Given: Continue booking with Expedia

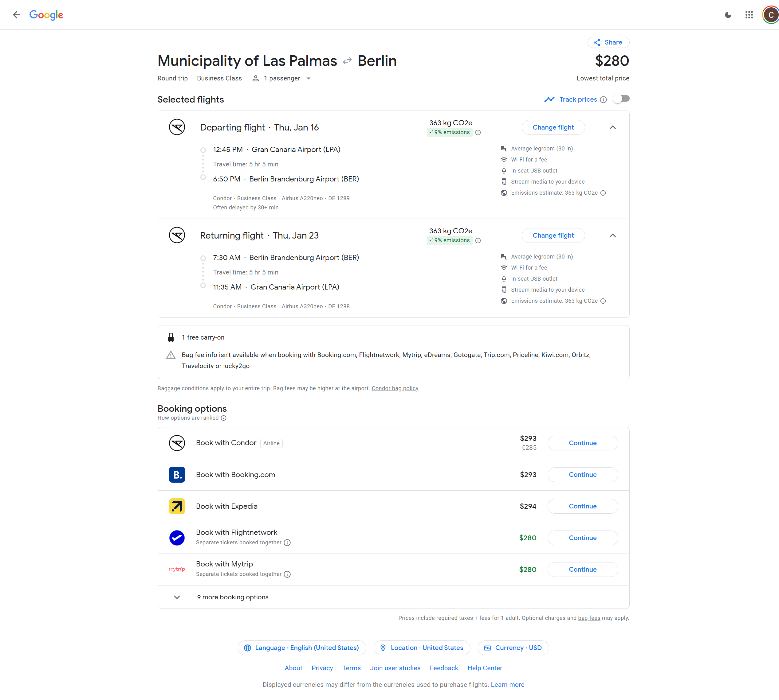Looking at the screenshot, I should 582,506.
